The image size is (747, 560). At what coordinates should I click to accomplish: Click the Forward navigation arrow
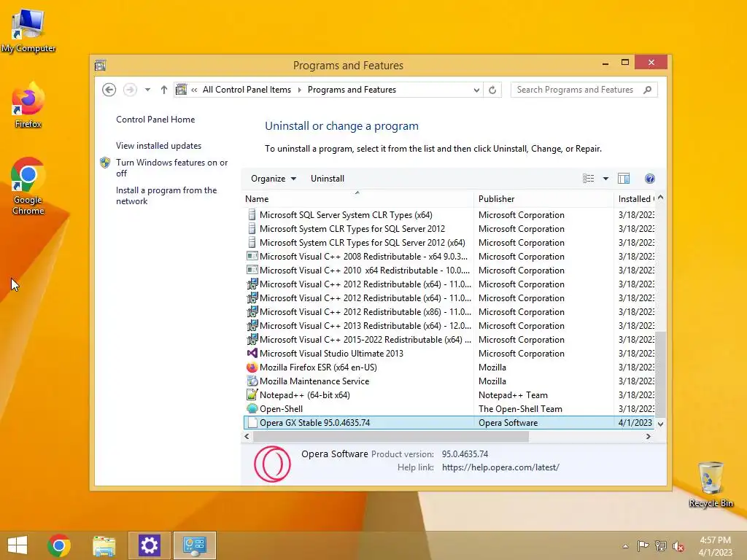pyautogui.click(x=130, y=90)
